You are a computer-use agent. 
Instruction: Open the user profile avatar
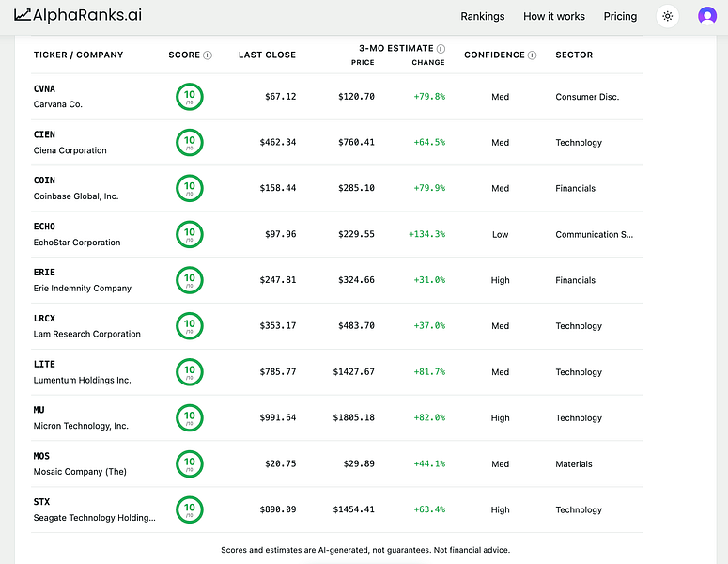point(707,16)
